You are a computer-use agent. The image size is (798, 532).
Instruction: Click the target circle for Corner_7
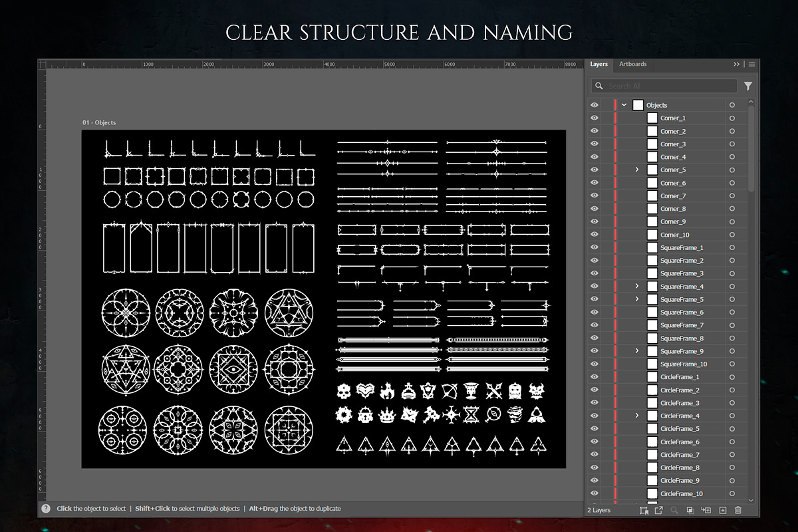(732, 196)
